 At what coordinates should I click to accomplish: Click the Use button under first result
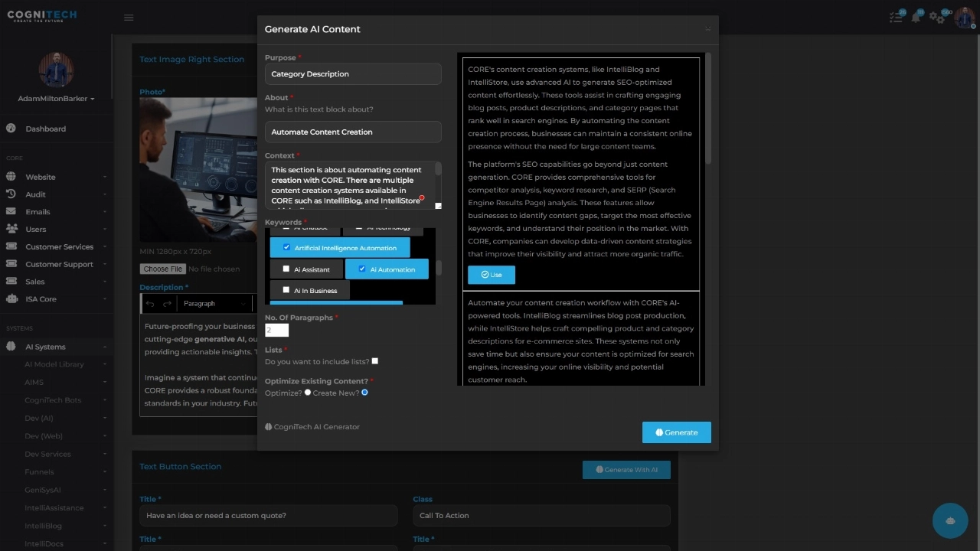tap(491, 275)
